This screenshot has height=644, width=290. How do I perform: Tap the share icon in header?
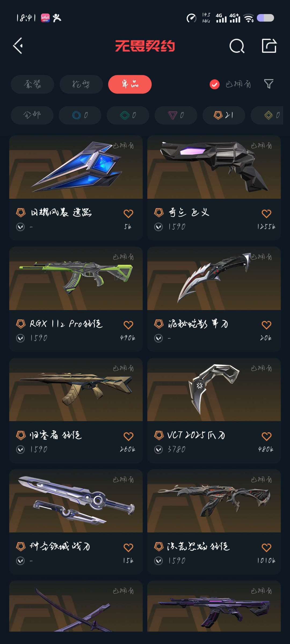(269, 46)
